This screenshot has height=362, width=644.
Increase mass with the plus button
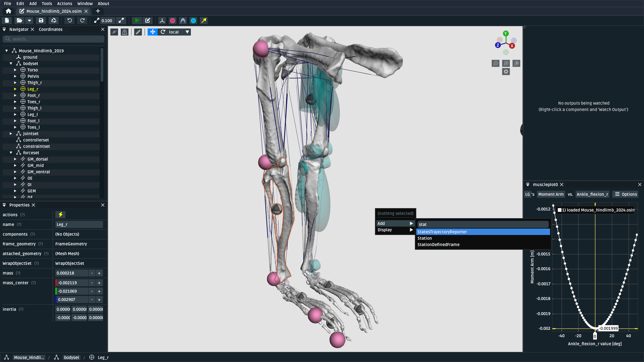(x=99, y=273)
